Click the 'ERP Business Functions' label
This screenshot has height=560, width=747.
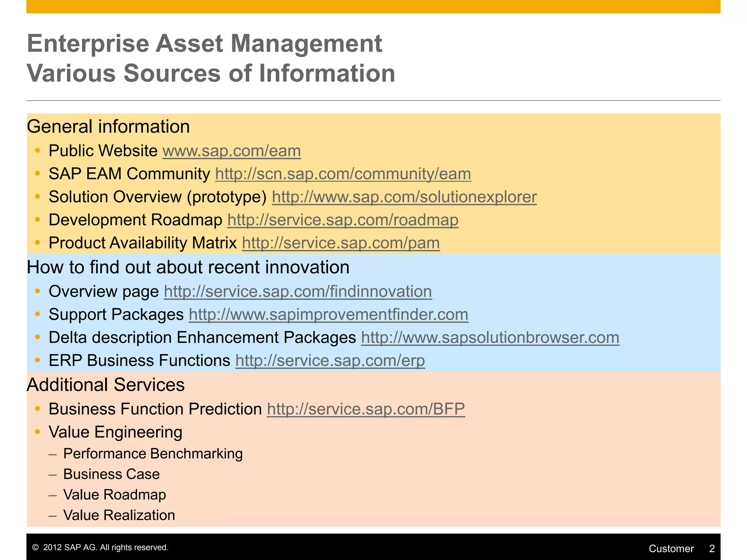(x=140, y=360)
